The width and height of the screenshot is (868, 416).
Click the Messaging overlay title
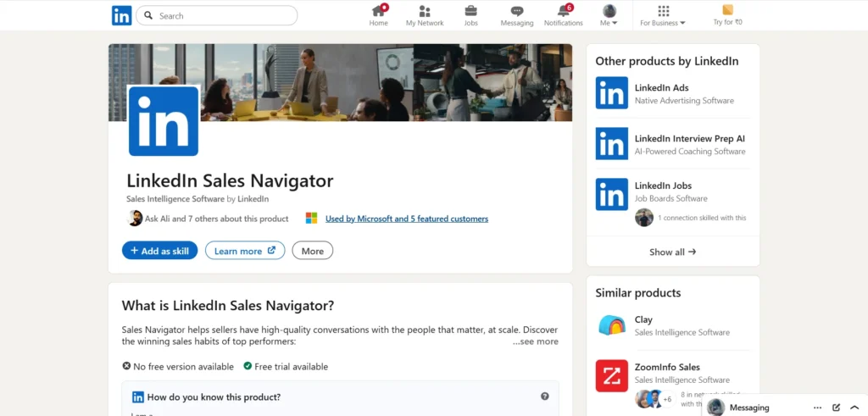[749, 408]
